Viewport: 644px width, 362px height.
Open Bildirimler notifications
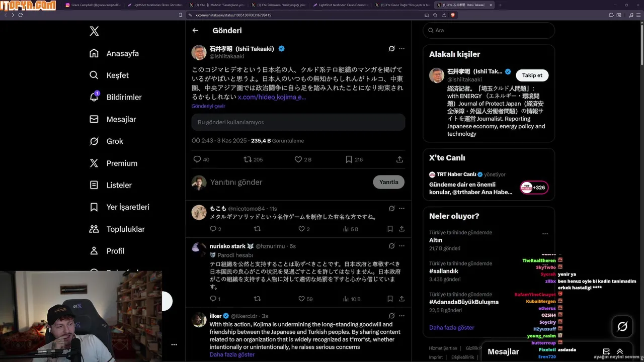115,97
